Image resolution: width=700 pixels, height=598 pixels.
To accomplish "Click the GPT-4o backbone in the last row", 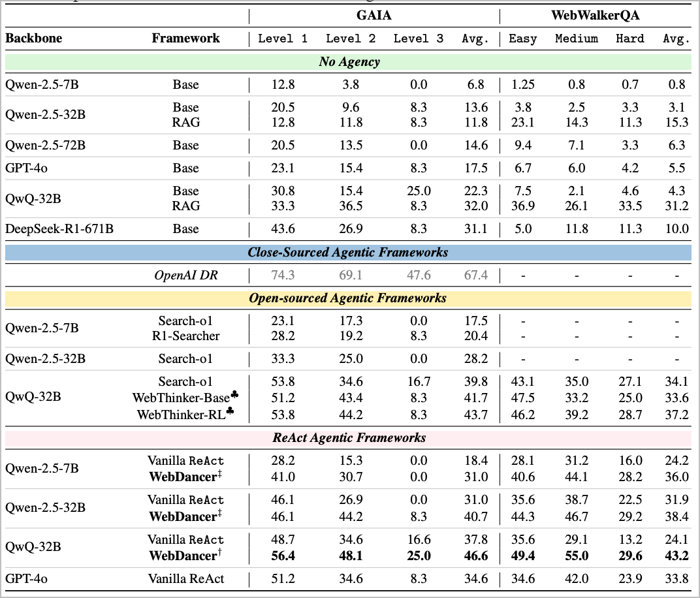I will click(x=26, y=578).
